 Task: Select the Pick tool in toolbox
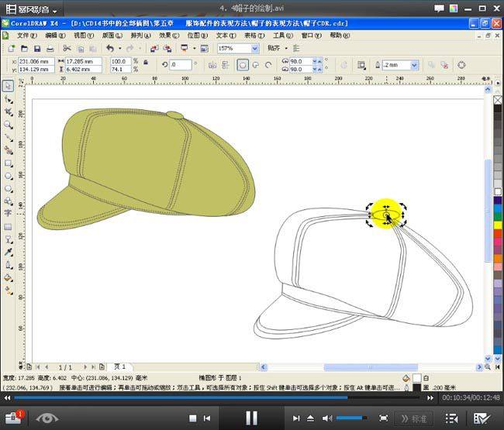pos(8,86)
